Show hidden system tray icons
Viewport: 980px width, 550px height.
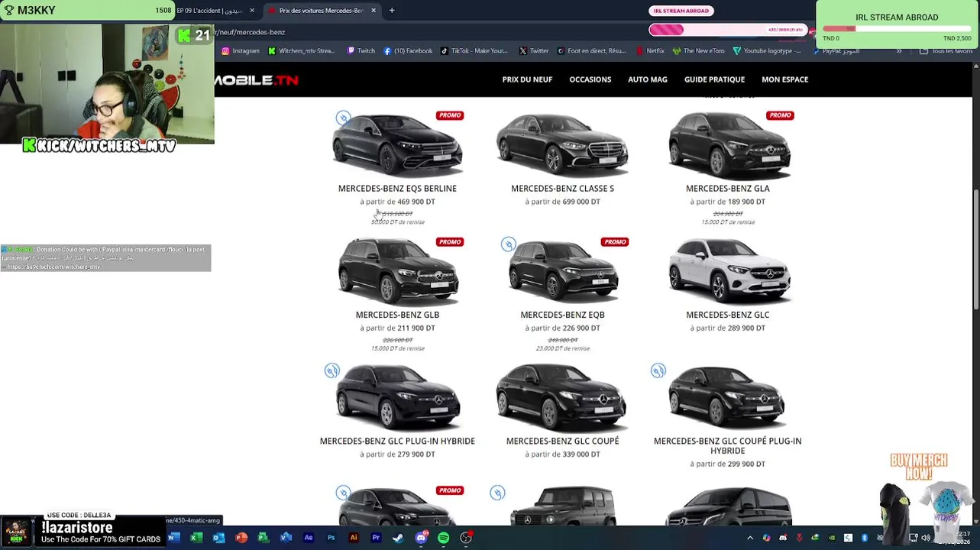pos(750,538)
